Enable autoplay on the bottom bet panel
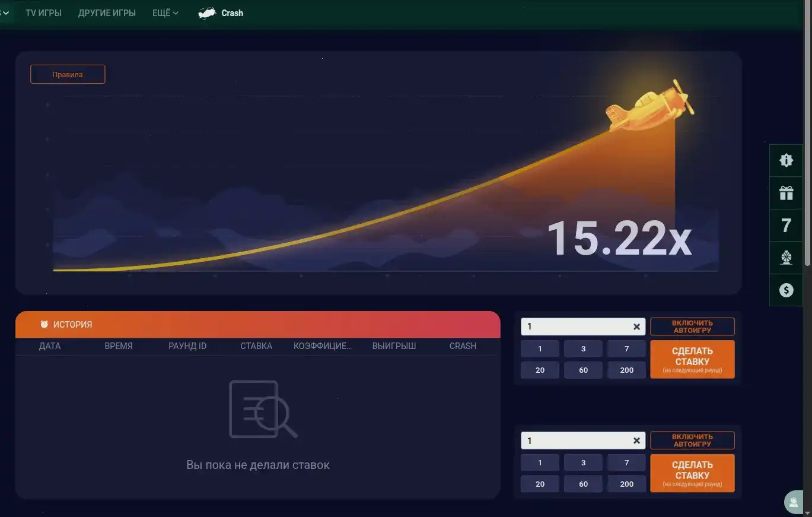812x517 pixels. tap(692, 440)
